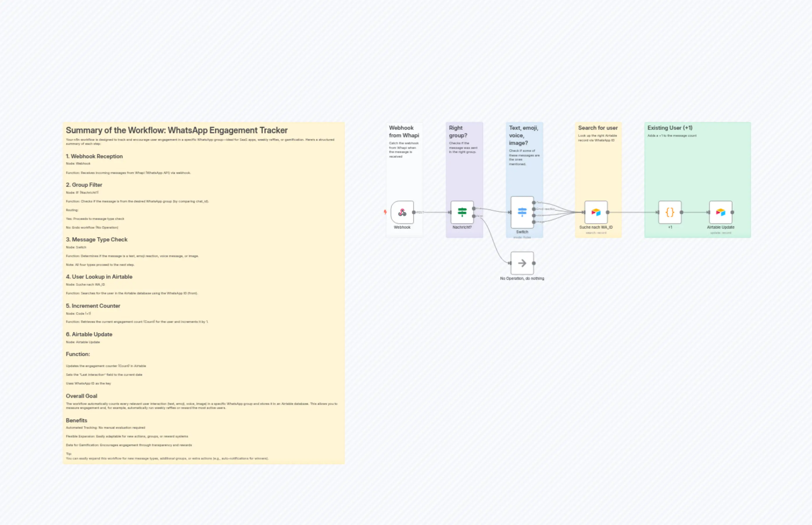Select the 'No Operation, do nothing' arrow node
Viewport: 812px width, 525px height.
522,263
